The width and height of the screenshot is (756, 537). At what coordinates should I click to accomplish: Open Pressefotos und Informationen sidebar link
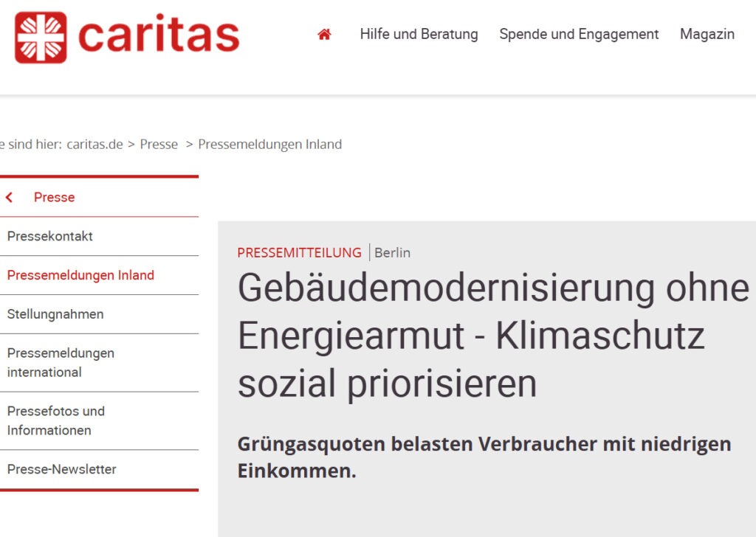coord(56,420)
